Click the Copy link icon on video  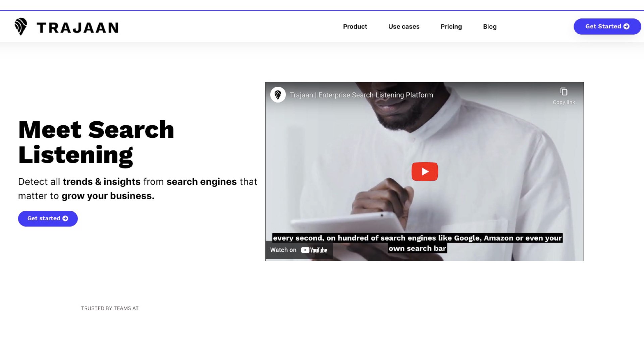[x=564, y=92]
